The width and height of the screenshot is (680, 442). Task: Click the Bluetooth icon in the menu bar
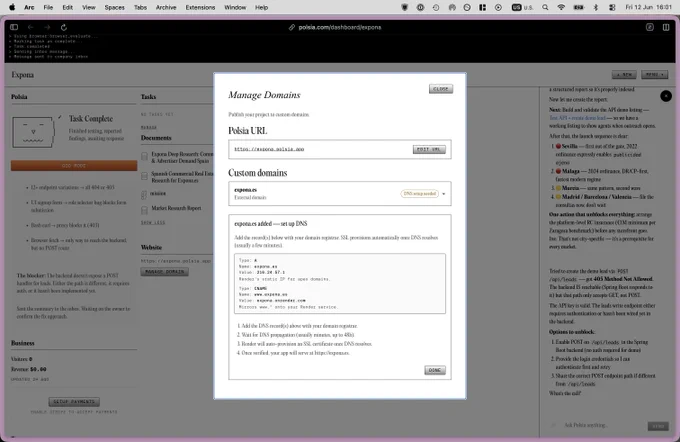point(596,7)
